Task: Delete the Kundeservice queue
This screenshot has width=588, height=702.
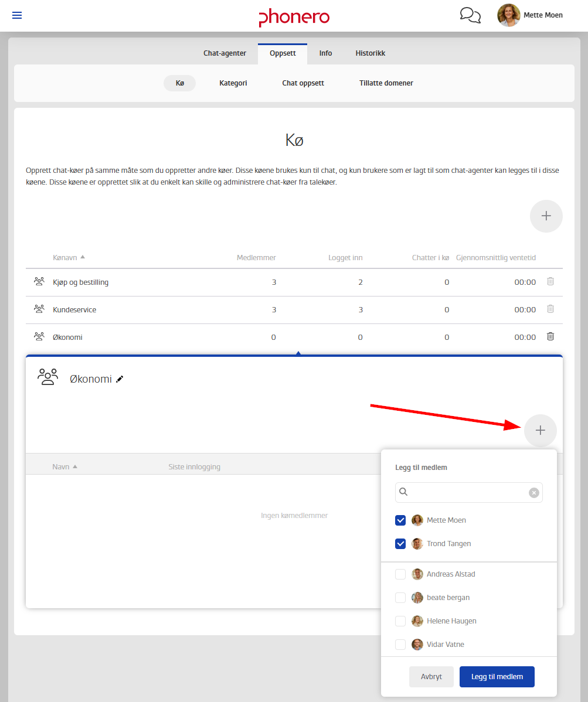Action: tap(550, 309)
